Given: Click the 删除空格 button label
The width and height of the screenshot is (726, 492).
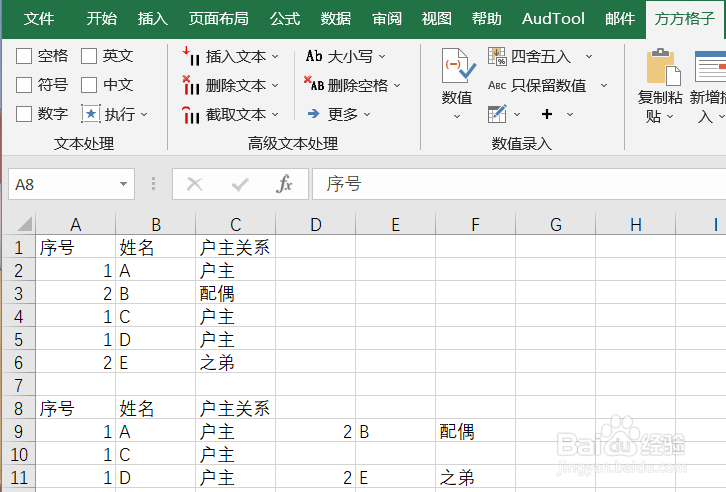Looking at the screenshot, I should [x=358, y=85].
